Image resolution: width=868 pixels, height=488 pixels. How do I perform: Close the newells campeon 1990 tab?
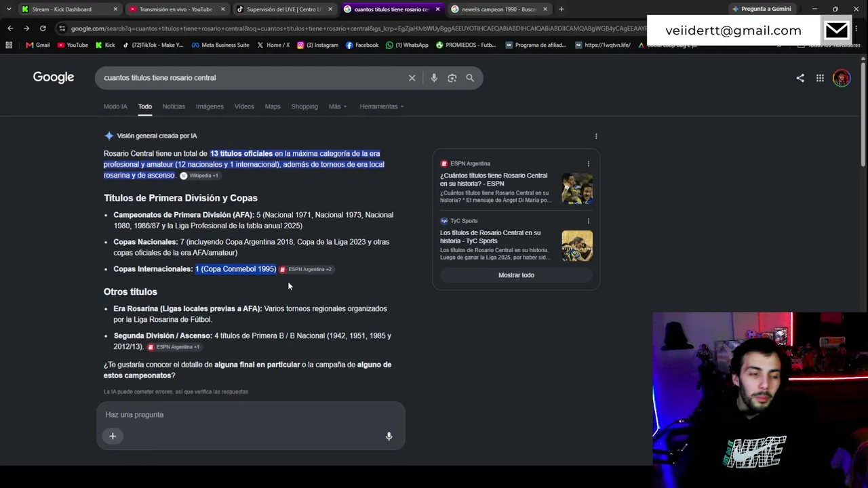point(545,9)
